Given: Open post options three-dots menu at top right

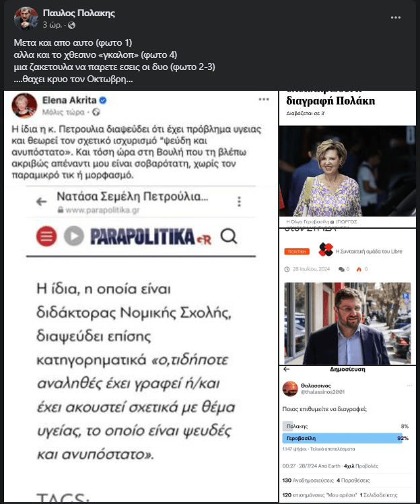Looking at the screenshot, I should 395,17.
